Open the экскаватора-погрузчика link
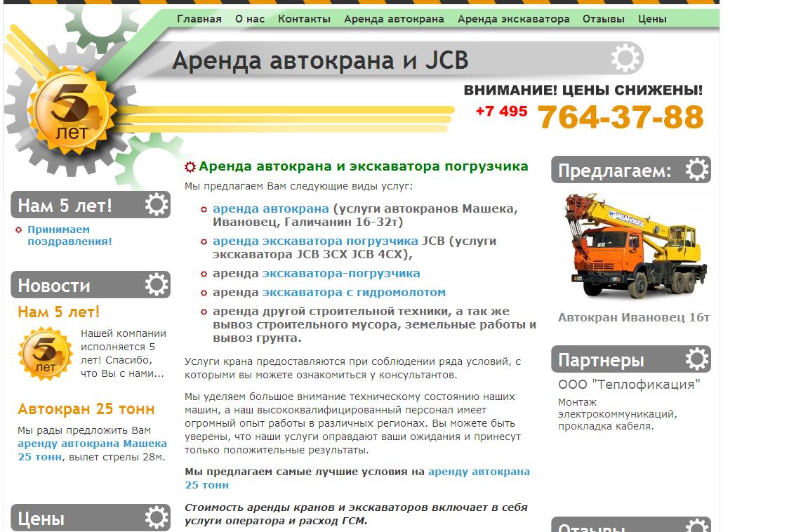This screenshot has width=789, height=532. [341, 273]
